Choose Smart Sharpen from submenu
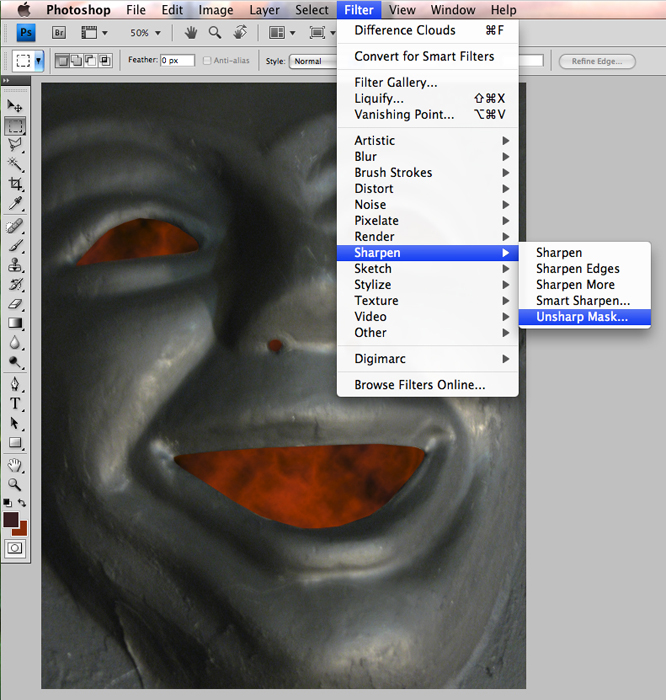Image resolution: width=666 pixels, height=700 pixels. [x=585, y=300]
